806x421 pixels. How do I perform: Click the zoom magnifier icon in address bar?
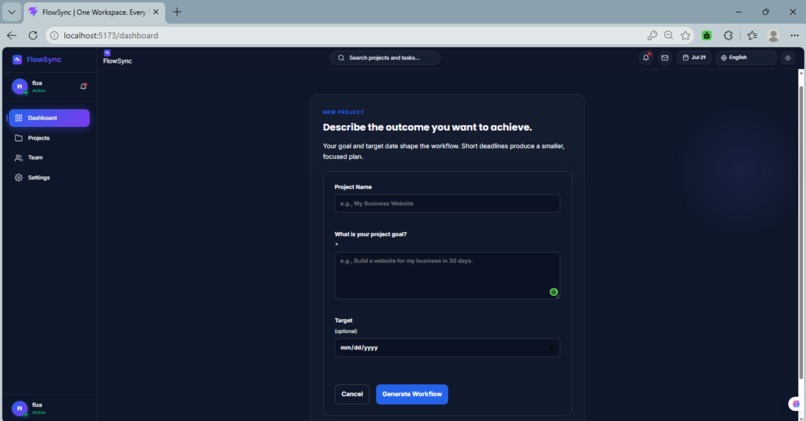pos(668,35)
